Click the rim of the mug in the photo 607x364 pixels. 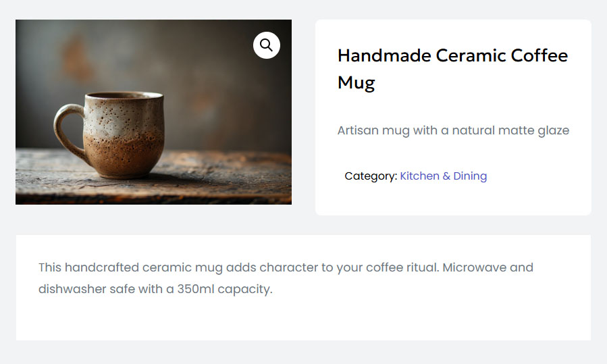pos(124,96)
